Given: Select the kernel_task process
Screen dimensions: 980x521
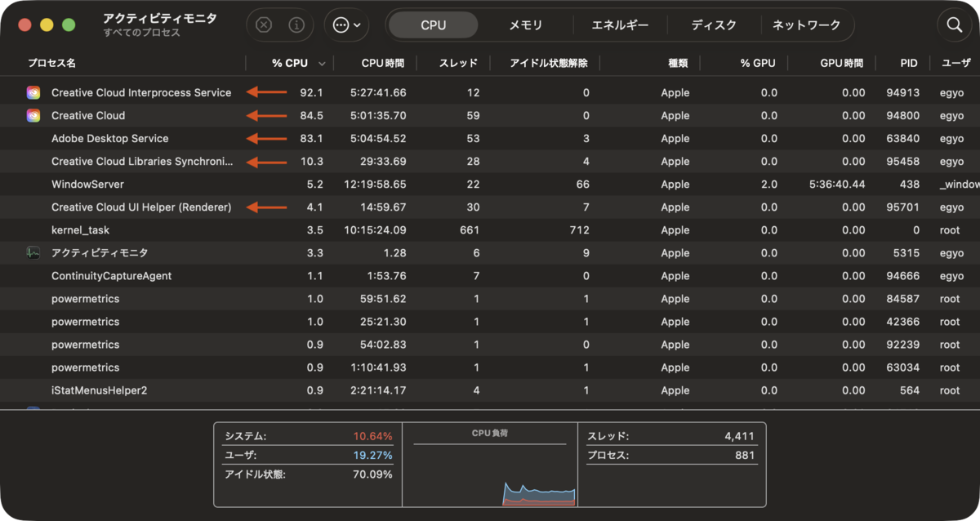Looking at the screenshot, I should point(81,229).
